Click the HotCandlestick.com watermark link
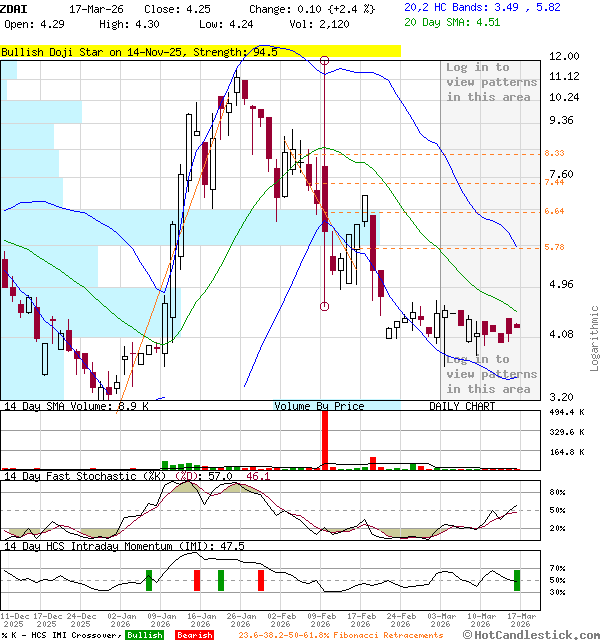 pyautogui.click(x=532, y=635)
